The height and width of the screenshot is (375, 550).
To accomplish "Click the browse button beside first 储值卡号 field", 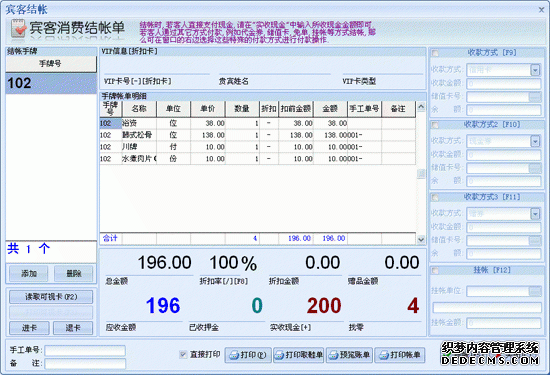I will click(535, 96).
